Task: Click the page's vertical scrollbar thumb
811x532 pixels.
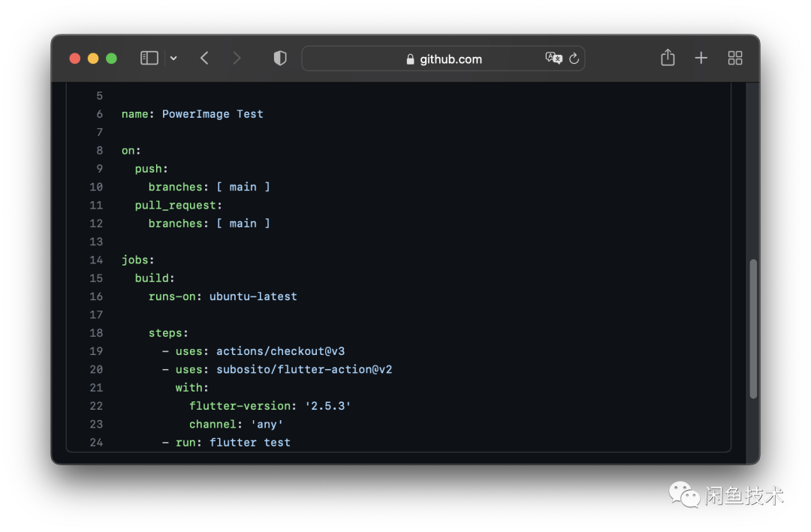Action: (x=754, y=329)
